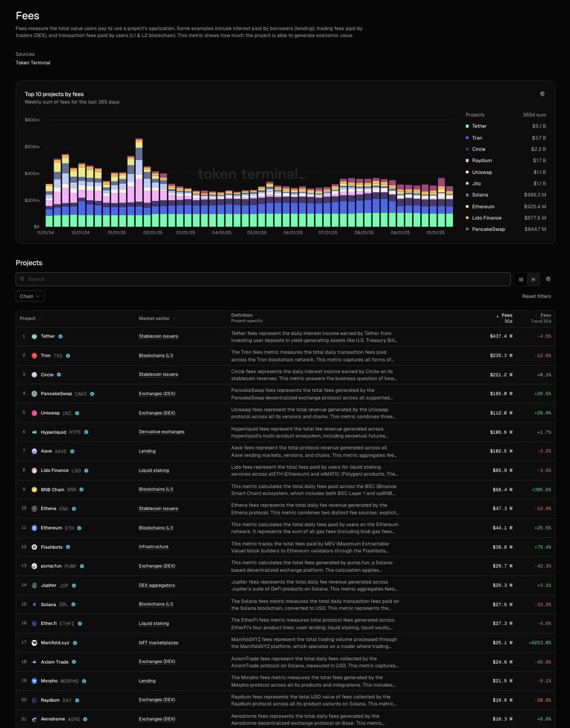The height and width of the screenshot is (728, 570).
Task: Open Derivative exchanges link for Hyperliquid
Action: pyautogui.click(x=162, y=432)
